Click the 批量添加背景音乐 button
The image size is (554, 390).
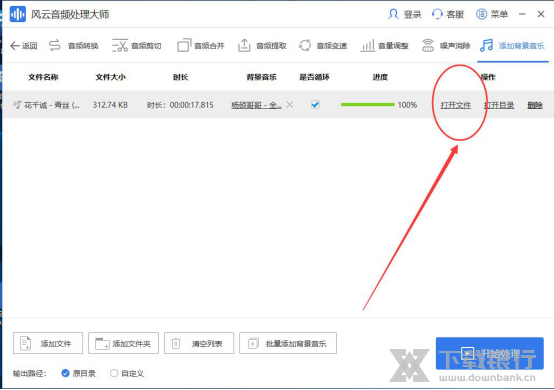pos(288,343)
